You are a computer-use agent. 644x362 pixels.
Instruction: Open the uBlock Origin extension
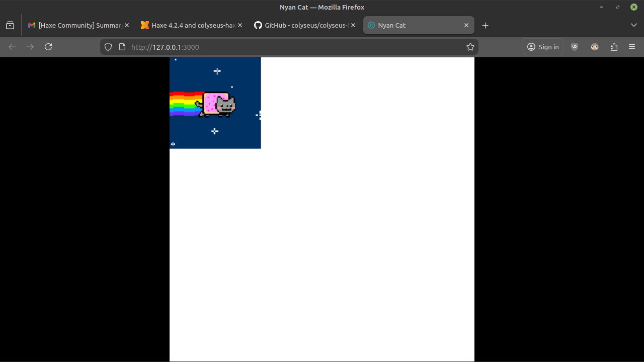[575, 47]
